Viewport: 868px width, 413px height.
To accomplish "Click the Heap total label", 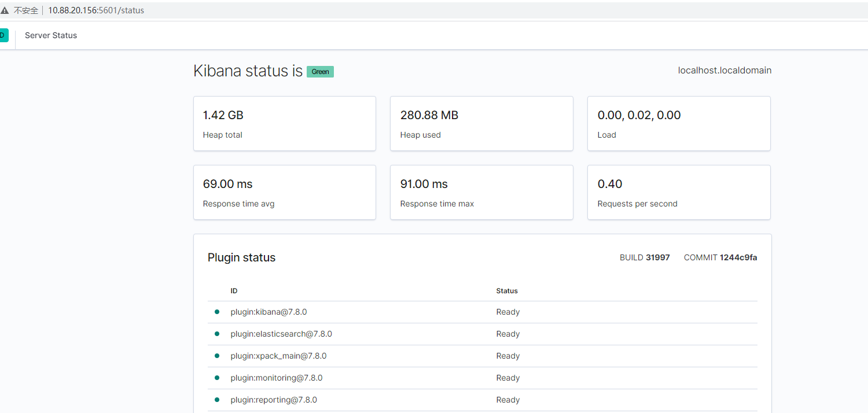I will [x=223, y=135].
